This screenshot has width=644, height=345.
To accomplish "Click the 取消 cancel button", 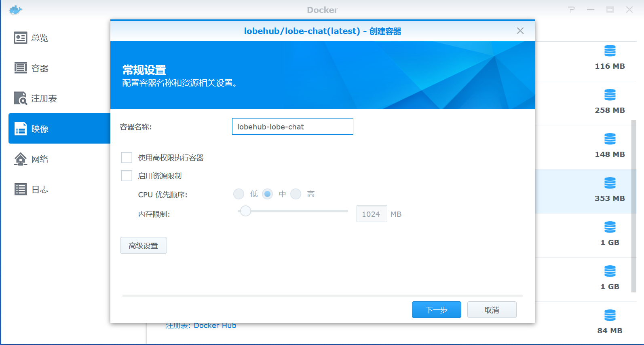I will 492,310.
